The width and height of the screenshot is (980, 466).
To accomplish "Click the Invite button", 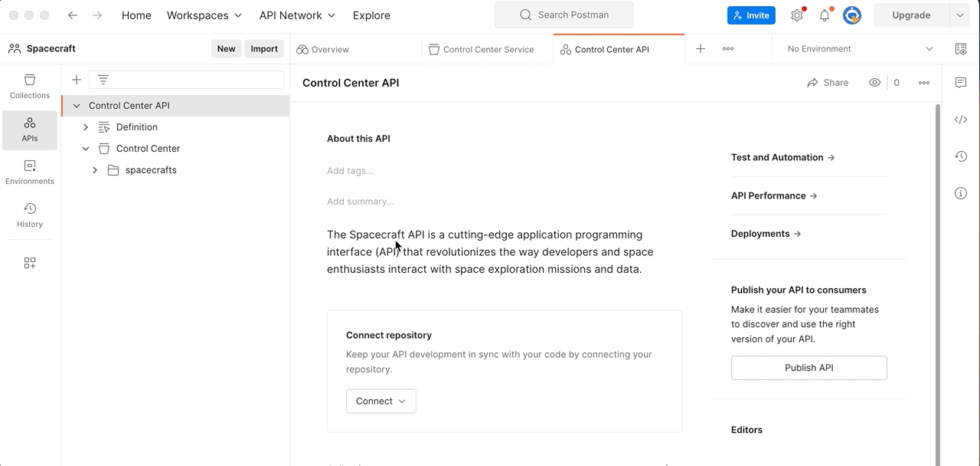I will pyautogui.click(x=751, y=15).
